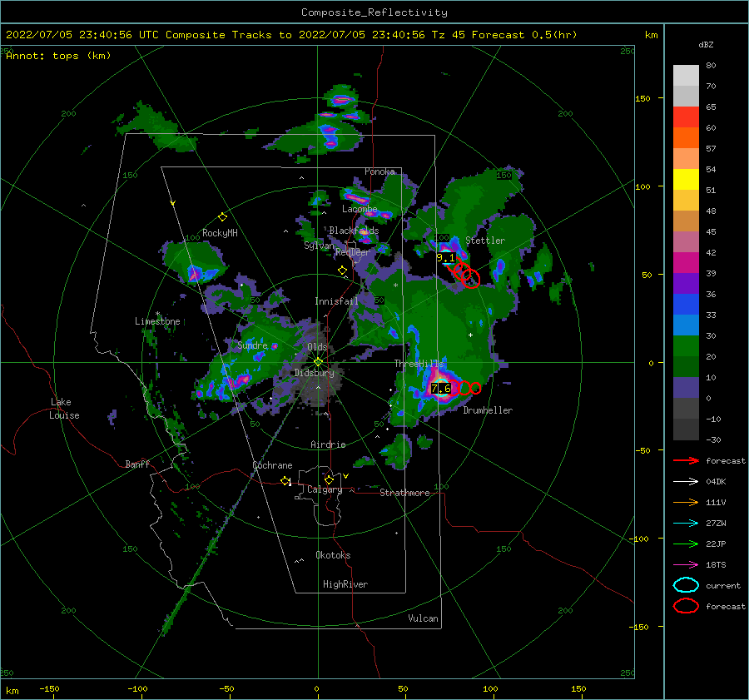The width and height of the screenshot is (749, 700).
Task: Click the Lacombe town label
Action: pyautogui.click(x=360, y=209)
